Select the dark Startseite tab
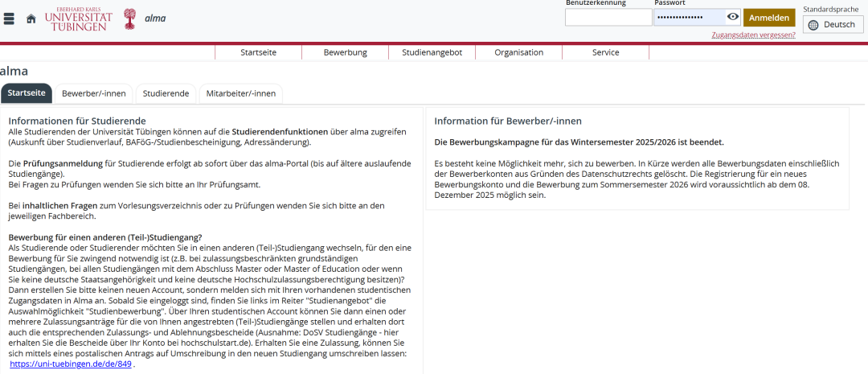Screen dimensions: 868x374 click(x=27, y=93)
